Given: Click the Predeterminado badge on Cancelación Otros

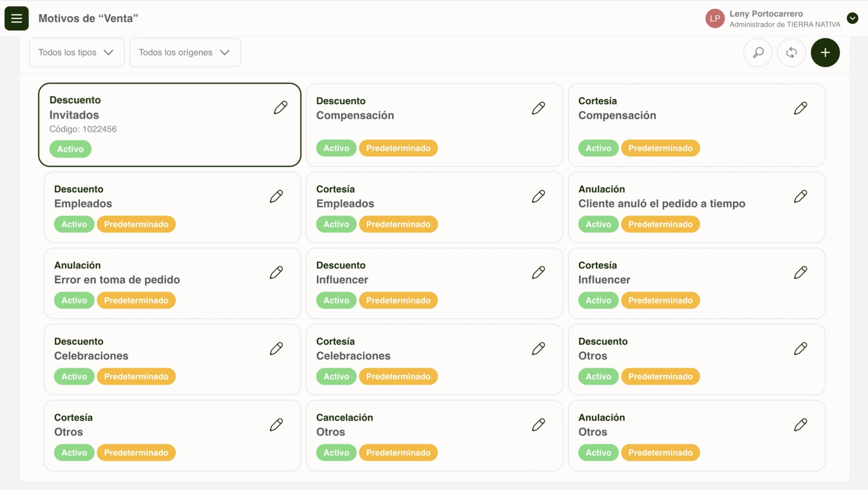Looking at the screenshot, I should (x=398, y=453).
